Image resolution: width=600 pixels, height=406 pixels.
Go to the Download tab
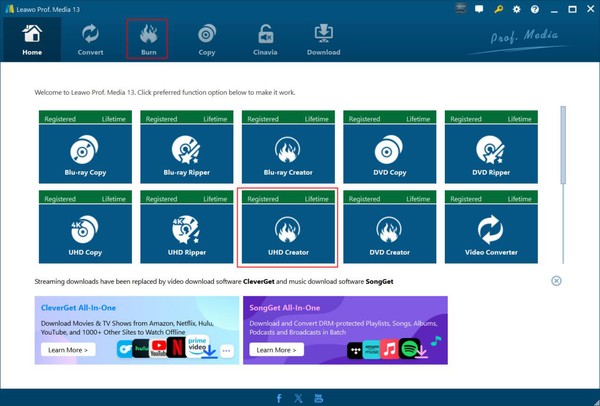[323, 40]
